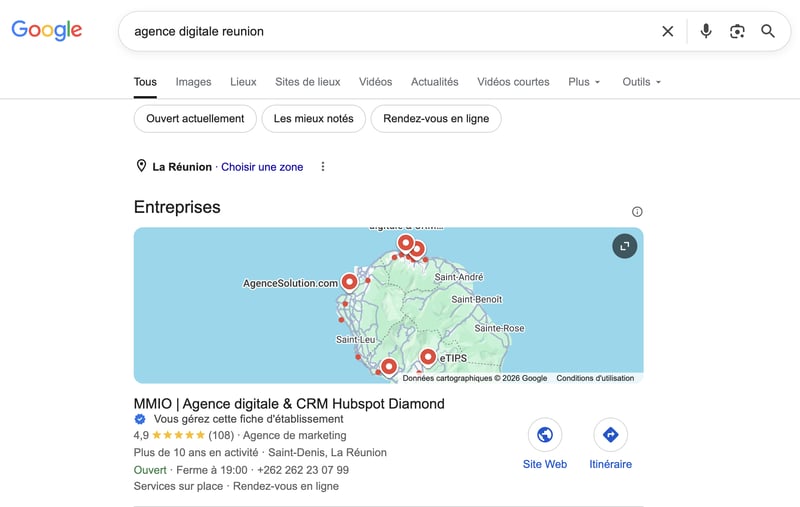Click the Google logo
This screenshot has height=507, width=800.
click(x=46, y=30)
